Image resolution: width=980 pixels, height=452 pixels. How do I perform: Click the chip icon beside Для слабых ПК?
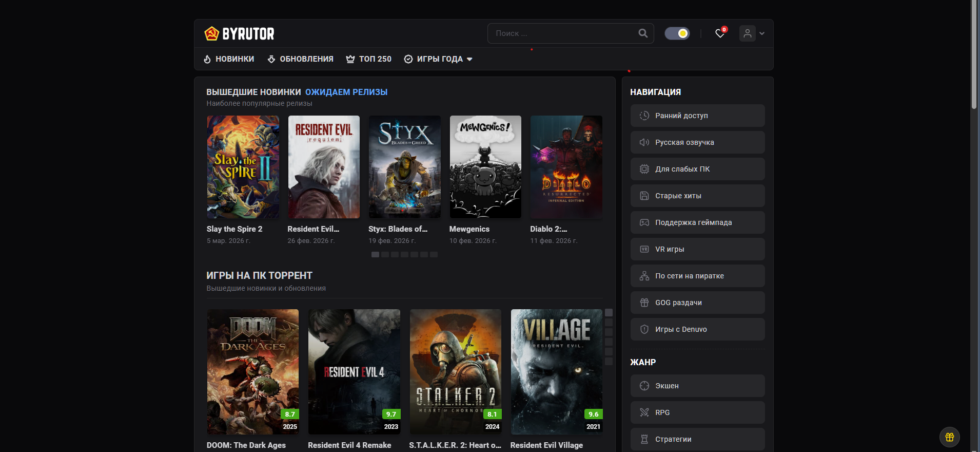tap(644, 169)
